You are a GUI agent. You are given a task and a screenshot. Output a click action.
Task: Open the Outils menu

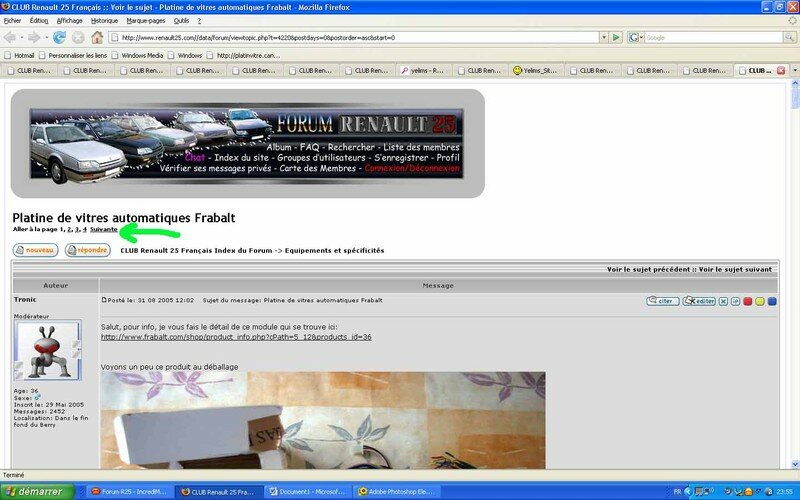point(181,21)
